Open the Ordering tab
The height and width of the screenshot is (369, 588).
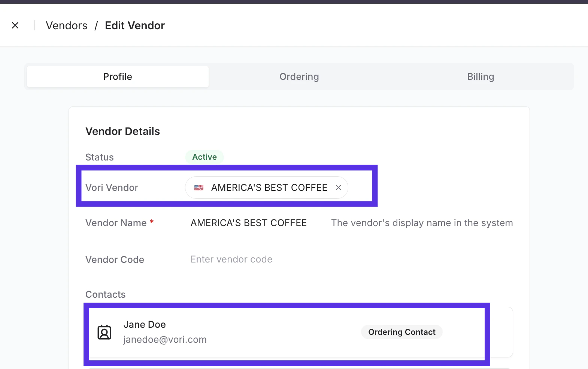click(299, 76)
